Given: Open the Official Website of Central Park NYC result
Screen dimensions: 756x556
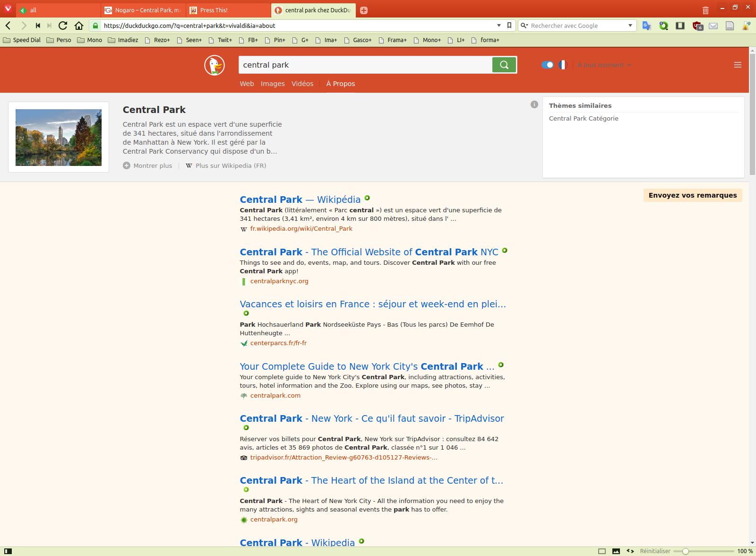Looking at the screenshot, I should (x=369, y=252).
